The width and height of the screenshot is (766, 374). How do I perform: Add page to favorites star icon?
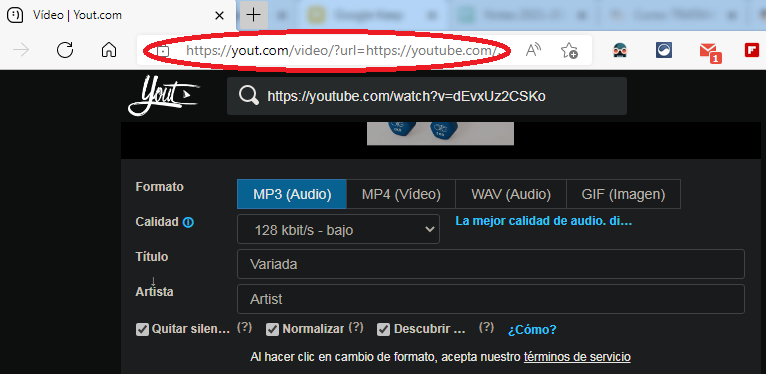(x=569, y=50)
